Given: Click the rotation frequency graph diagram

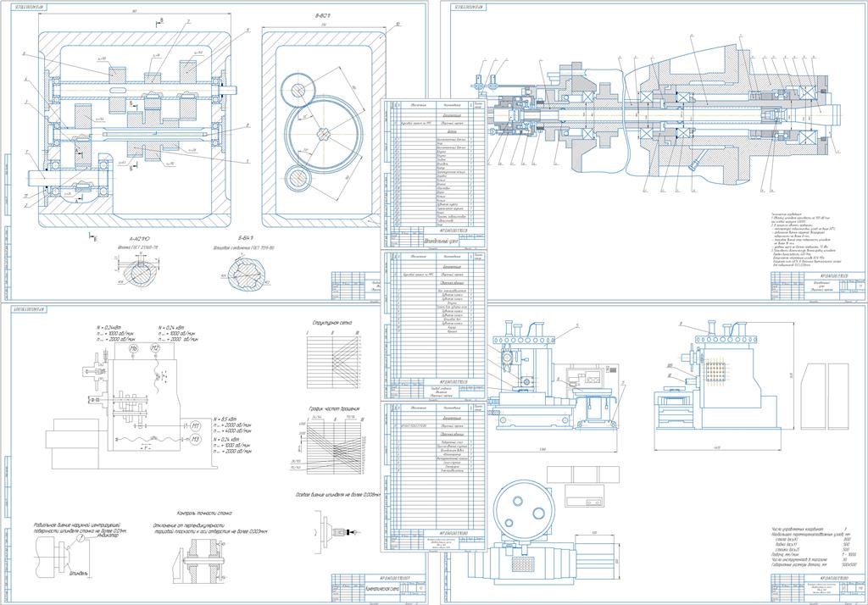Looking at the screenshot, I should click(x=333, y=447).
